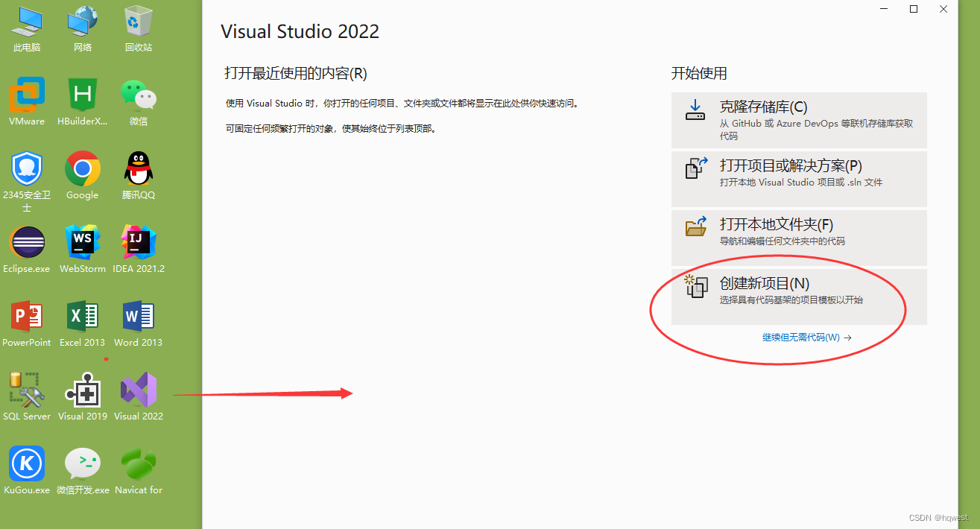980x529 pixels.
Task: Launch the VMware desktop shortcut
Action: click(27, 102)
